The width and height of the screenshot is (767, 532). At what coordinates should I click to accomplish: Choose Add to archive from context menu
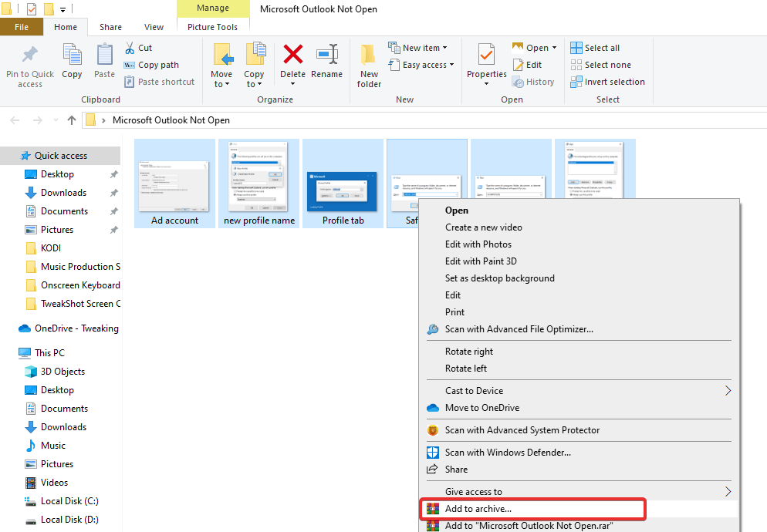pyautogui.click(x=478, y=509)
